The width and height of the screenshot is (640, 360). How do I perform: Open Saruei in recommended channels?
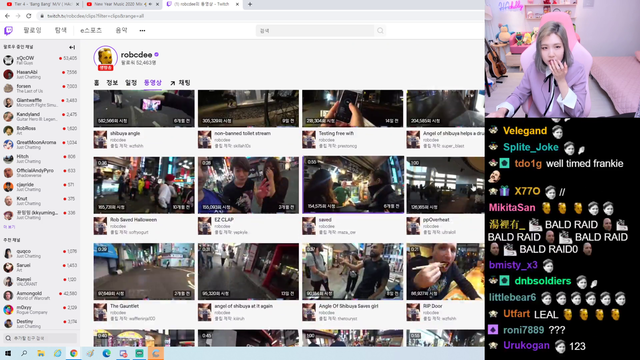[x=40, y=267]
